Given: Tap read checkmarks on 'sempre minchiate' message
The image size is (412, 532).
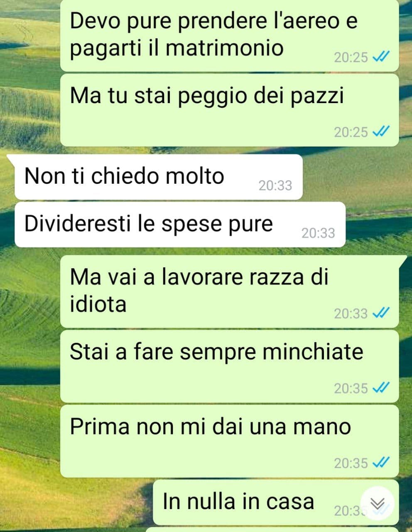Looking at the screenshot, I should (380, 388).
